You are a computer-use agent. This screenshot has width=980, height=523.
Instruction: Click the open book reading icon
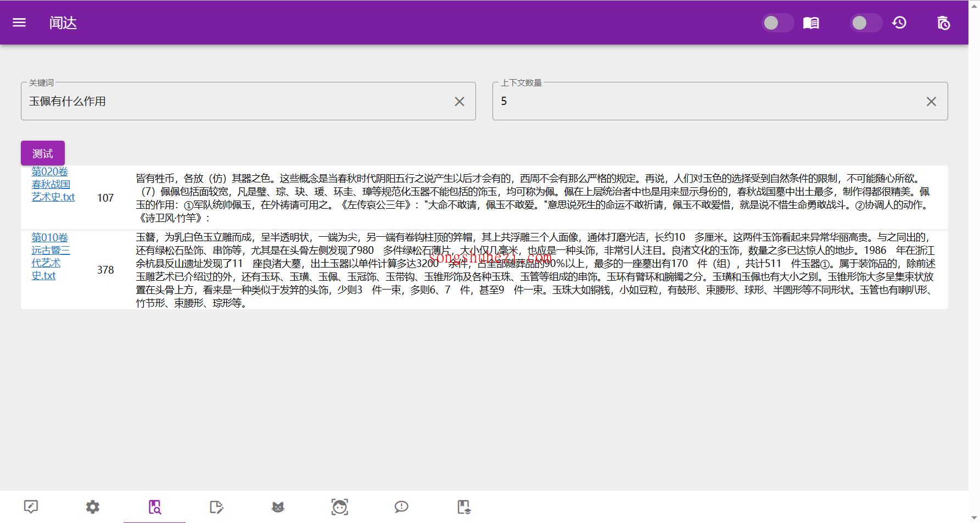point(811,23)
